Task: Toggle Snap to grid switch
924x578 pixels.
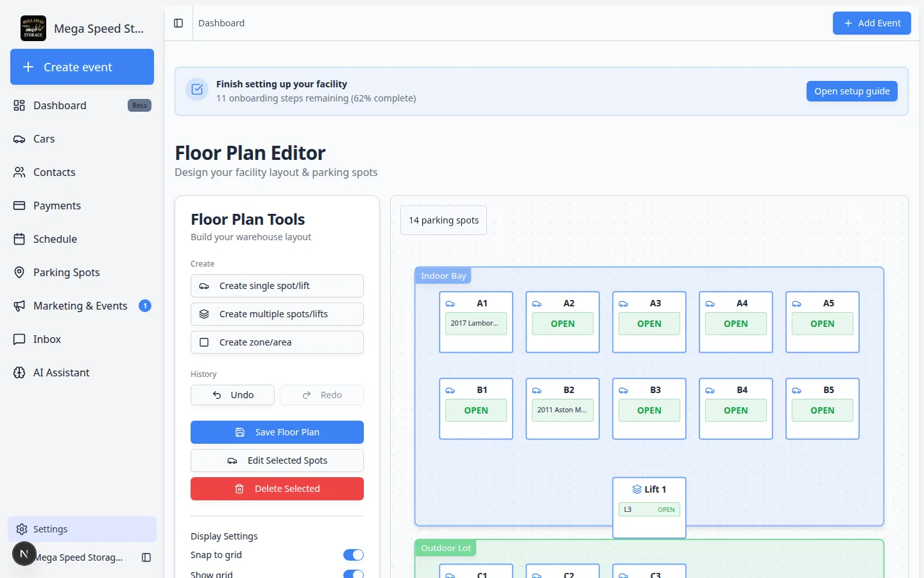Action: 354,555
